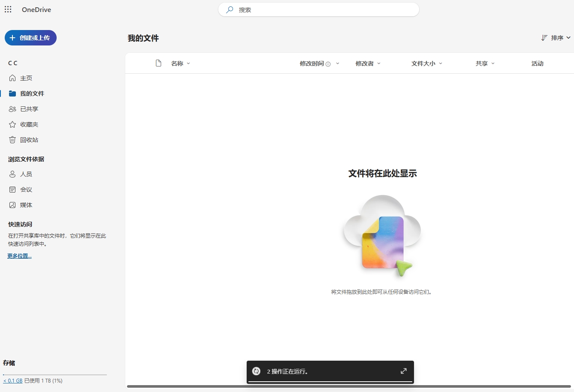This screenshot has height=392, width=574.
Task: Select 我的文件 in the sidebar
Action: coord(31,93)
